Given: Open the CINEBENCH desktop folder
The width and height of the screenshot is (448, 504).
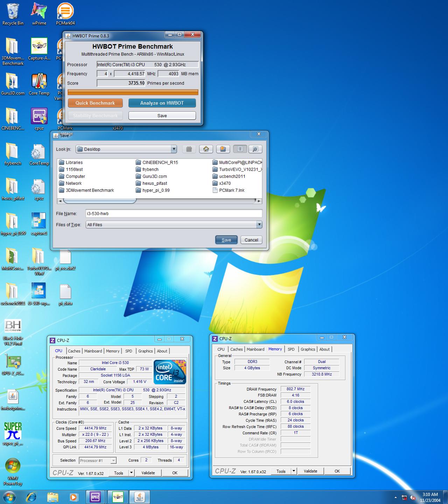Looking at the screenshot, I should tap(13, 119).
